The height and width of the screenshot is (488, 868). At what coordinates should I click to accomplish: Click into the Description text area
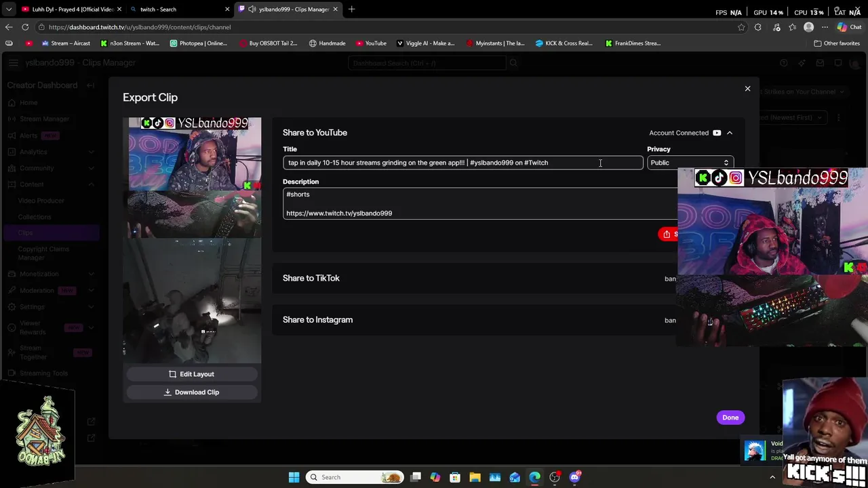click(x=480, y=203)
